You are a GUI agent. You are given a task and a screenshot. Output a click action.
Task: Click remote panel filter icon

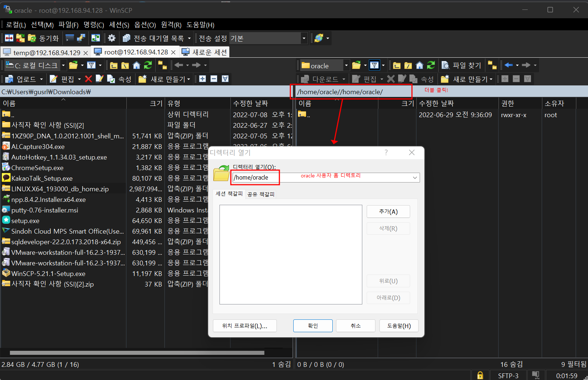click(x=374, y=65)
